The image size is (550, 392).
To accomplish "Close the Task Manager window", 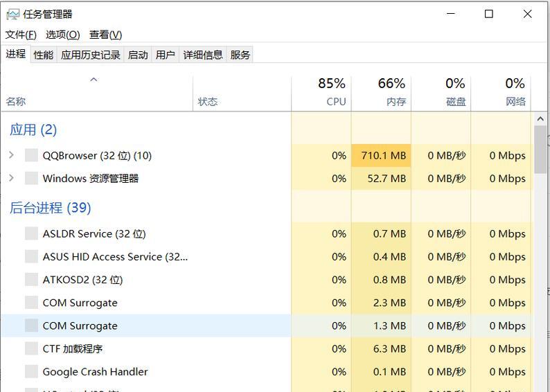I will tap(527, 14).
